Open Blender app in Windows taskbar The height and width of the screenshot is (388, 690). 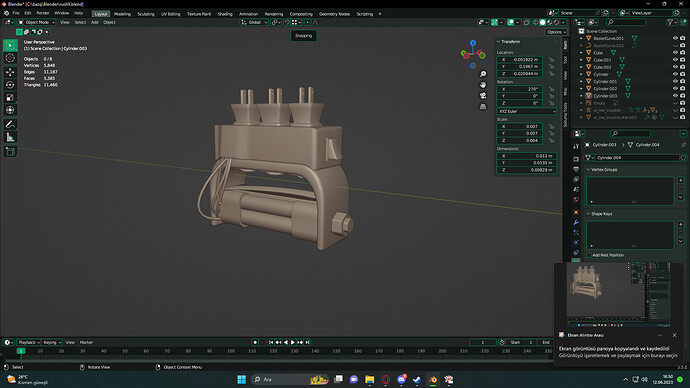pyautogui.click(x=433, y=379)
